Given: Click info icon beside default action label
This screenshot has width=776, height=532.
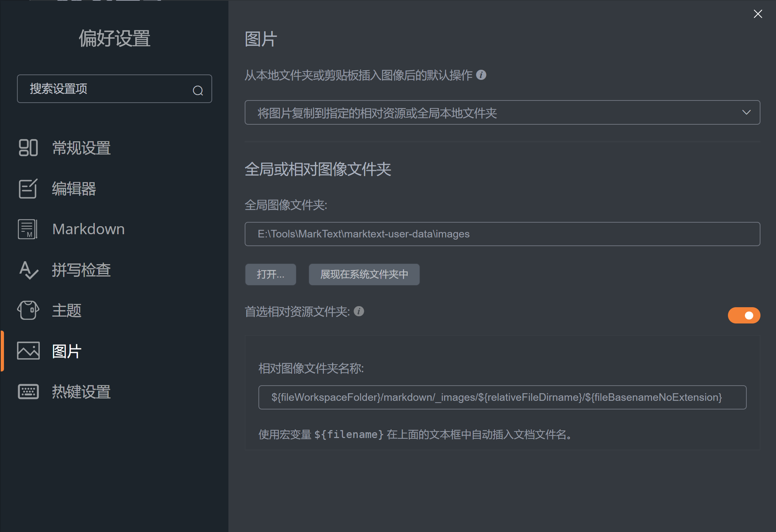Looking at the screenshot, I should 481,75.
